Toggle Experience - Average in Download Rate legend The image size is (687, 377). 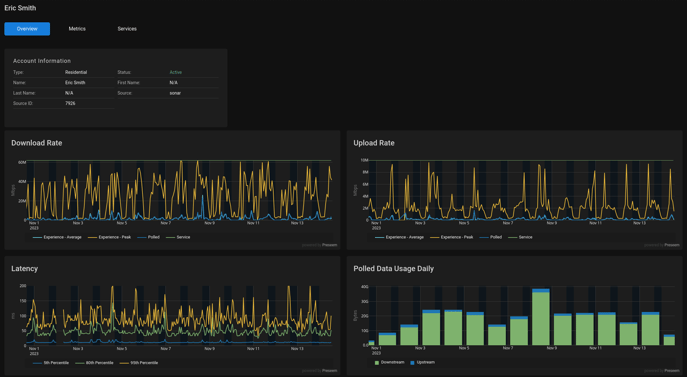(x=57, y=237)
